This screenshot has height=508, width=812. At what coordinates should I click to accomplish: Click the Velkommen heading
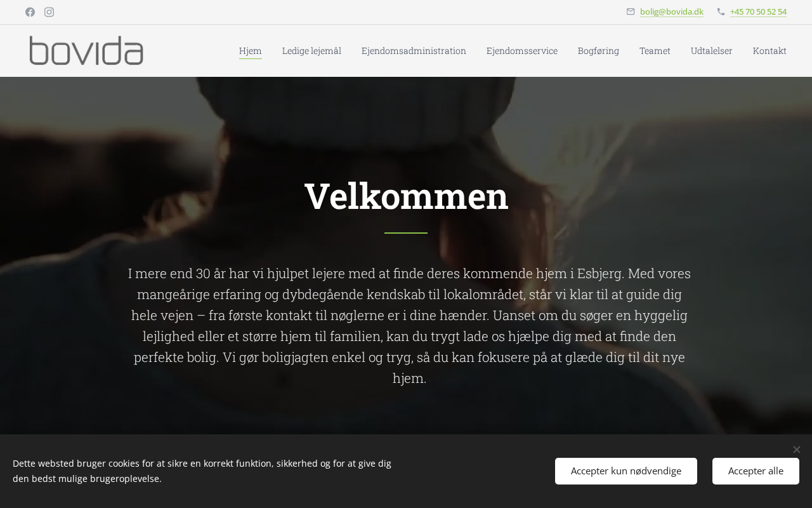click(407, 196)
